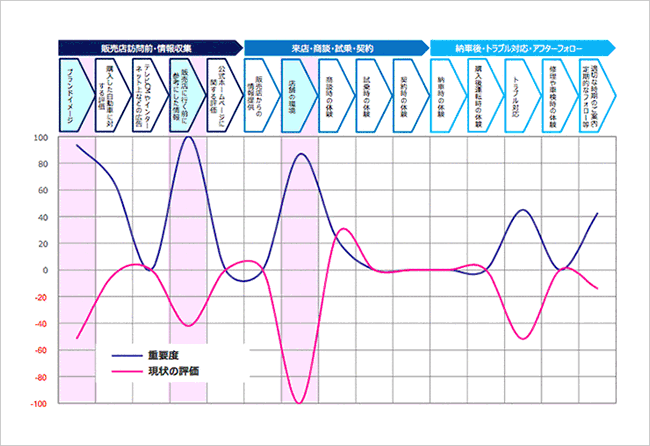Select the 来店・商談・試乗・契約 phase header
The height and width of the screenshot is (446, 650).
tap(334, 47)
